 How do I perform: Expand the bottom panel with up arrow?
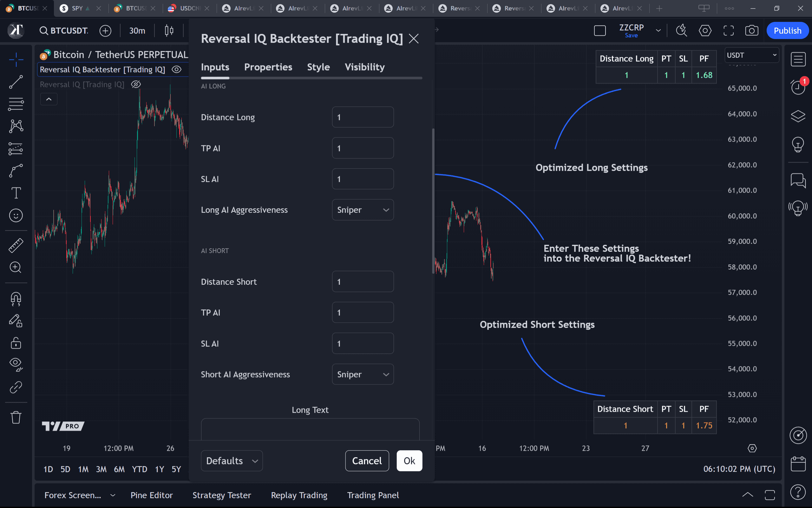748,495
